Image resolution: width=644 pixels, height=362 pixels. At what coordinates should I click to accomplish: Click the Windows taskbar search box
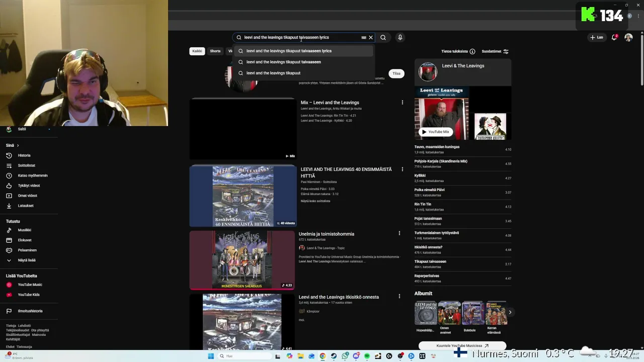[x=245, y=356]
